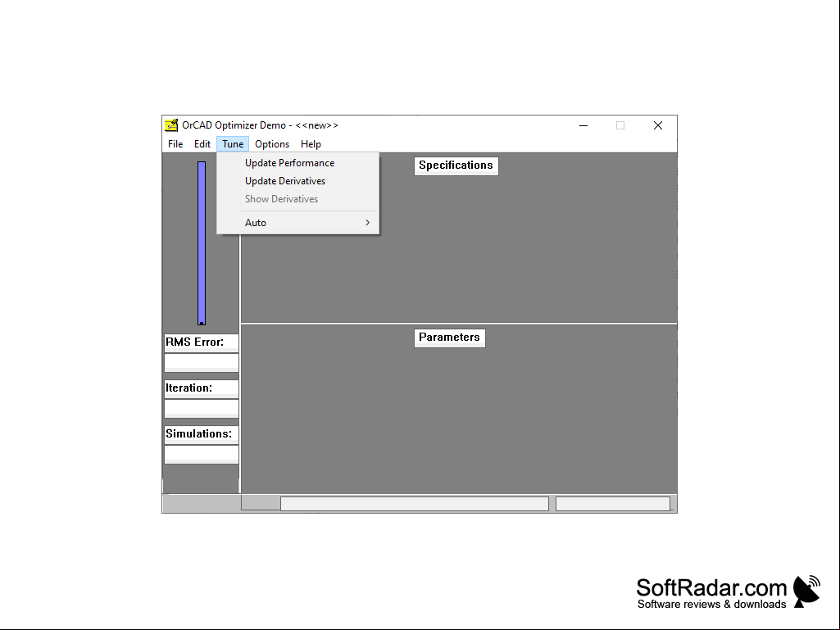
Task: Minimize the OrCAD Optimizer window
Action: (x=583, y=125)
